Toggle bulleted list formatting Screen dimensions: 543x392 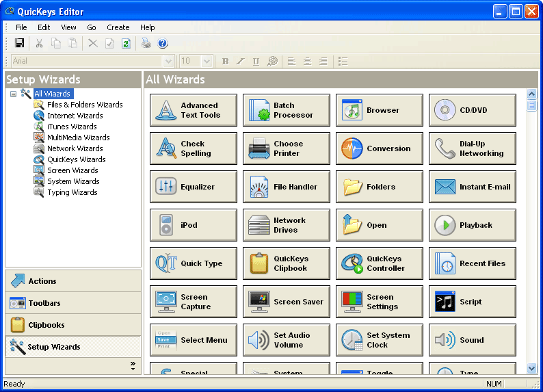point(343,62)
